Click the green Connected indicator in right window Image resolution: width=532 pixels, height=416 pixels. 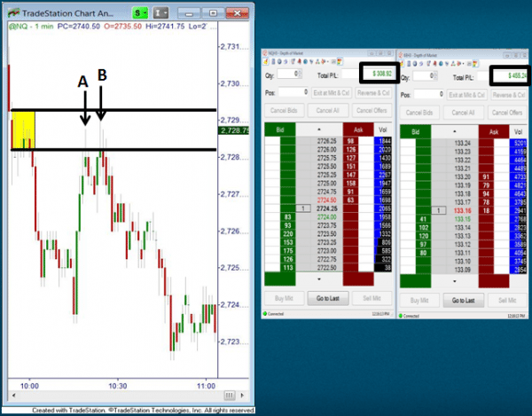click(x=403, y=315)
